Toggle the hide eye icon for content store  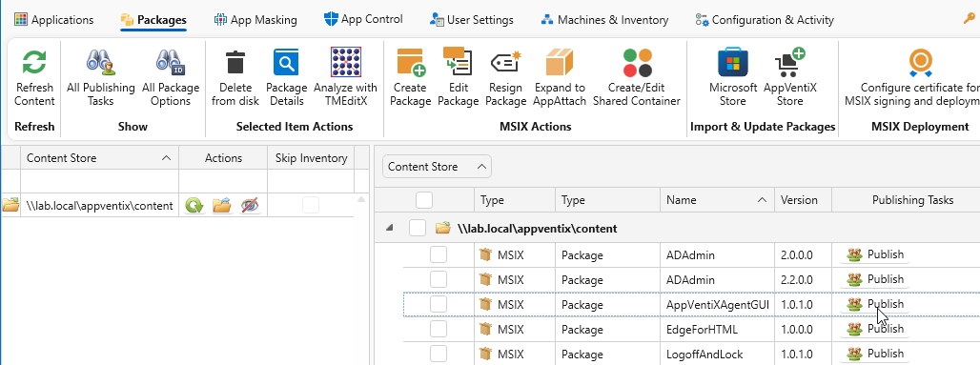[250, 205]
